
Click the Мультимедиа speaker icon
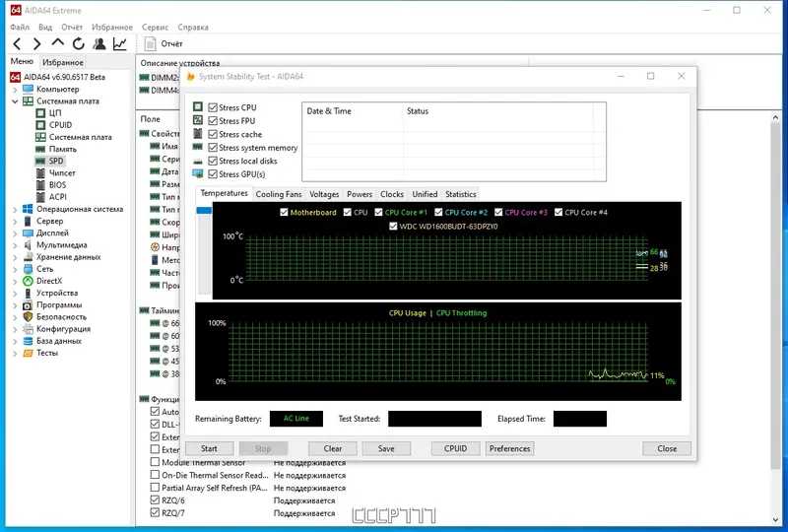[x=29, y=245]
